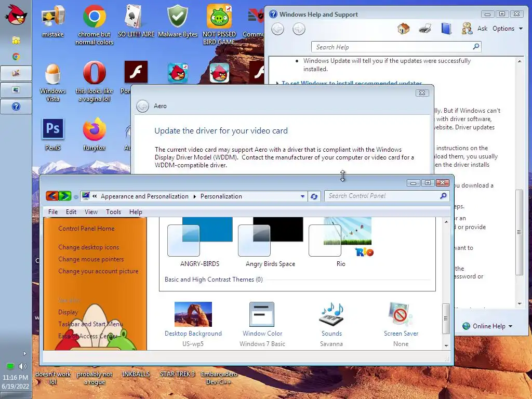Open Taskbar and Start Menu link
This screenshot has width=532, height=399.
coord(90,324)
